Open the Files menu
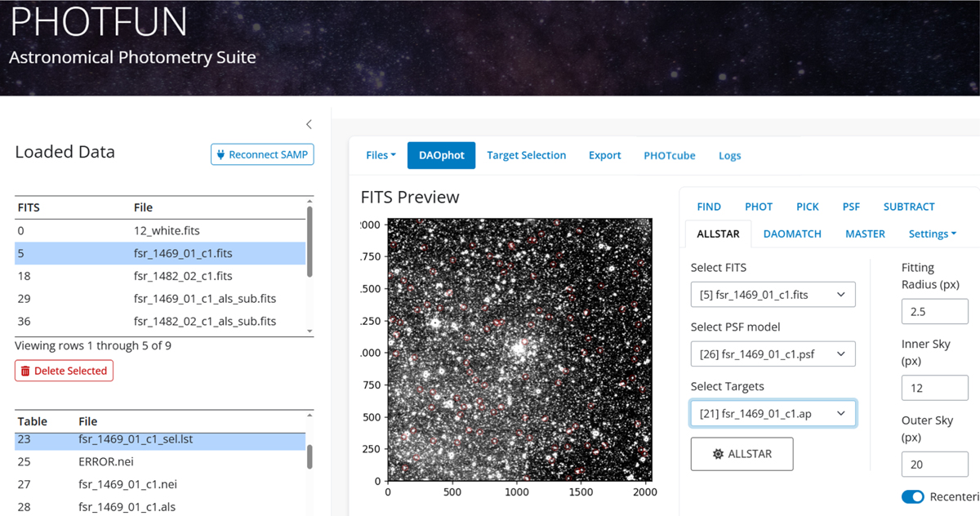This screenshot has width=980, height=516. coord(381,155)
